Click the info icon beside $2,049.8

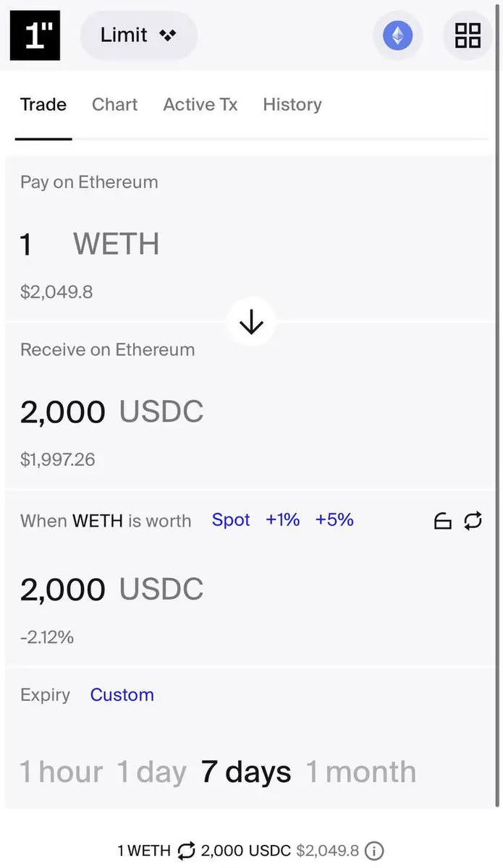(374, 851)
